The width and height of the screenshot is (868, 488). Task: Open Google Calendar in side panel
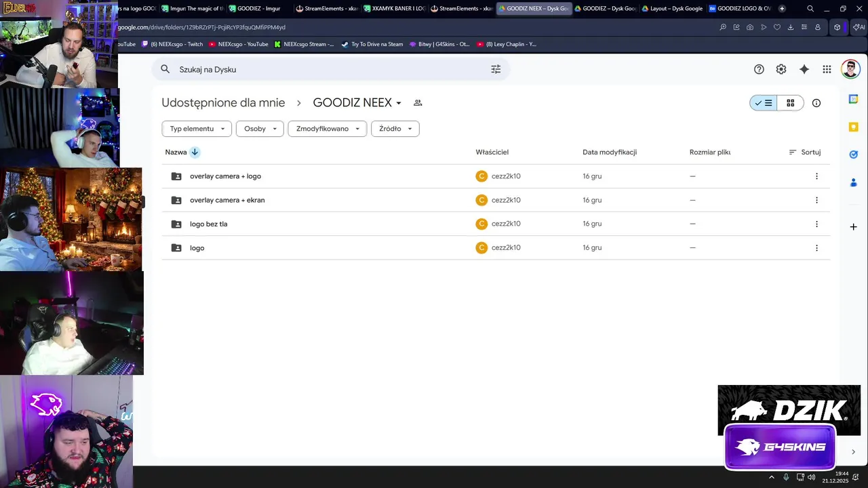pyautogui.click(x=854, y=99)
